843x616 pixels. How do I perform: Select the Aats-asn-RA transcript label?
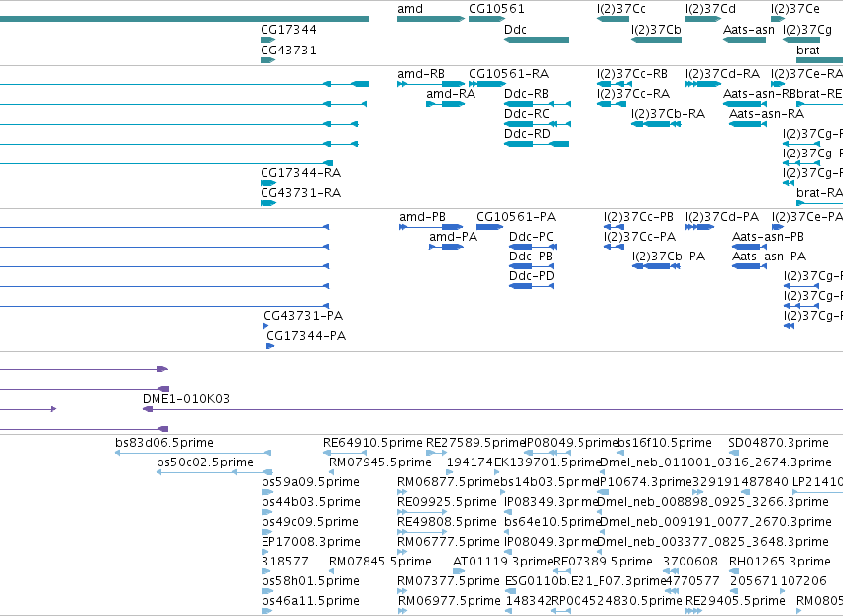[767, 114]
